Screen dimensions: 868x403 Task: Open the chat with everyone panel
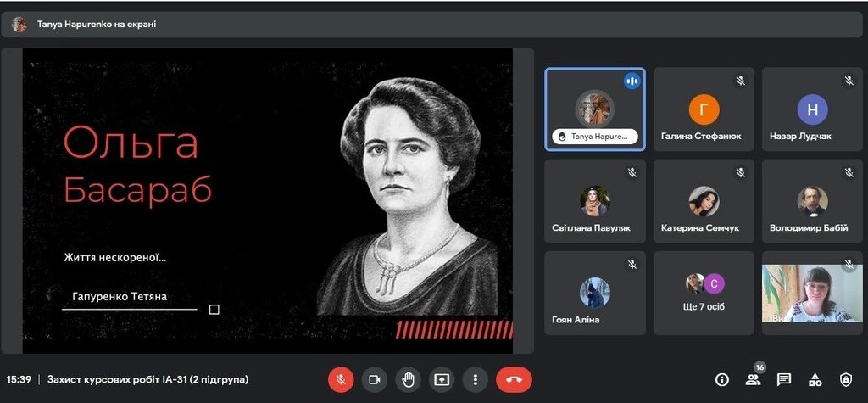[784, 379]
